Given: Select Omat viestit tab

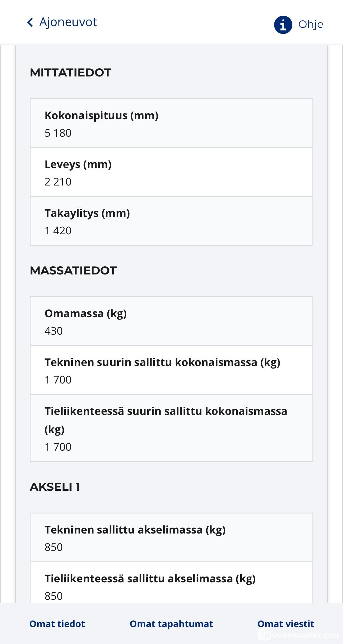Looking at the screenshot, I should click(286, 624).
